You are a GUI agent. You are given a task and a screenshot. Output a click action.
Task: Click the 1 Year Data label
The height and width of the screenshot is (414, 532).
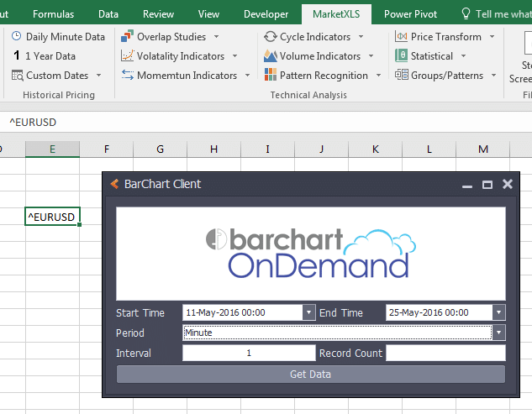coord(50,56)
